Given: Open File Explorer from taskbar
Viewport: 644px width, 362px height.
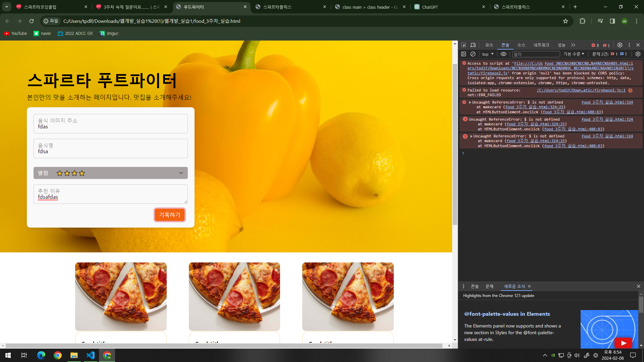Looking at the screenshot, I should (x=74, y=355).
